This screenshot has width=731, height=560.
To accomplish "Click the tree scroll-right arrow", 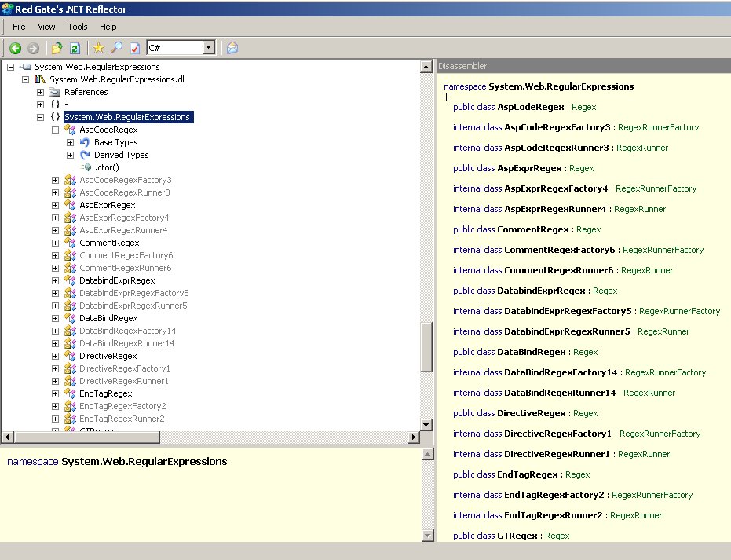I will (x=414, y=437).
